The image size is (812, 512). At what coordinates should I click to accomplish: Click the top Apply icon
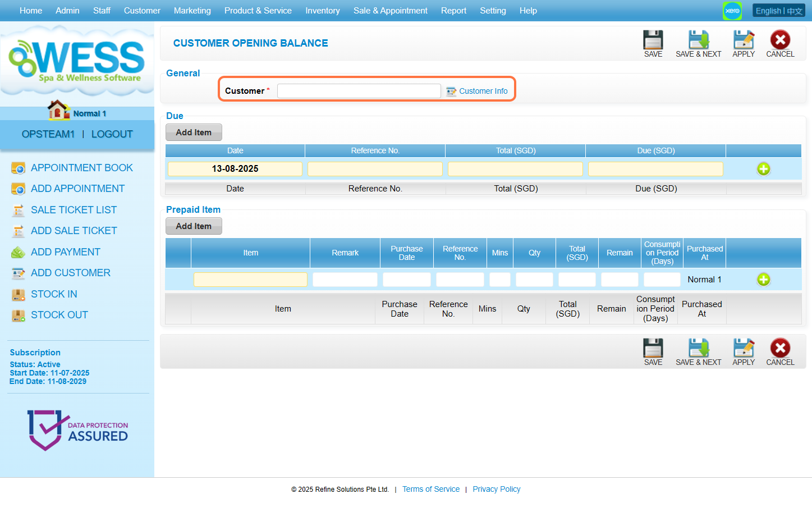[x=744, y=40]
